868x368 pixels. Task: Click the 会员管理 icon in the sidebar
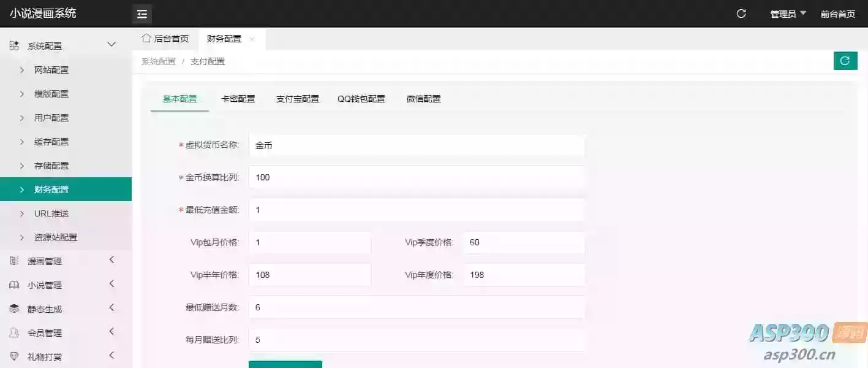point(13,332)
